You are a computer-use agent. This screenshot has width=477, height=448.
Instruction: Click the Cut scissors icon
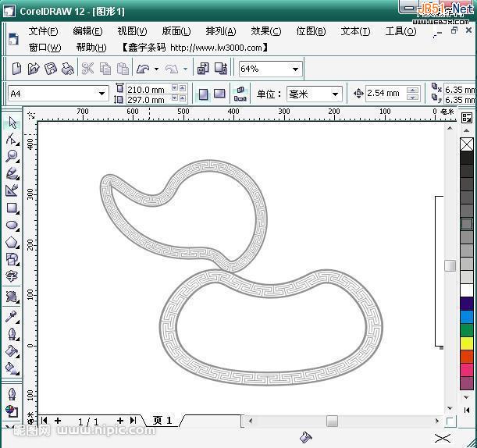[87, 69]
